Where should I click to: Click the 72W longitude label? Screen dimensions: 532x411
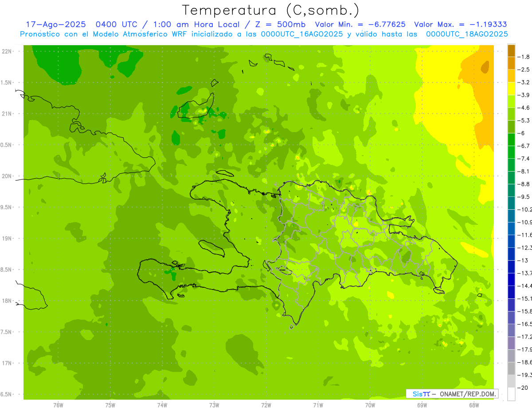(266, 405)
